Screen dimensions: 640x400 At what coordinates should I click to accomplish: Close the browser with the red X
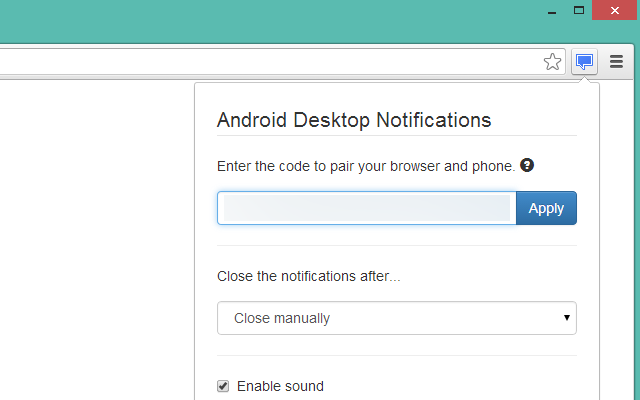614,10
